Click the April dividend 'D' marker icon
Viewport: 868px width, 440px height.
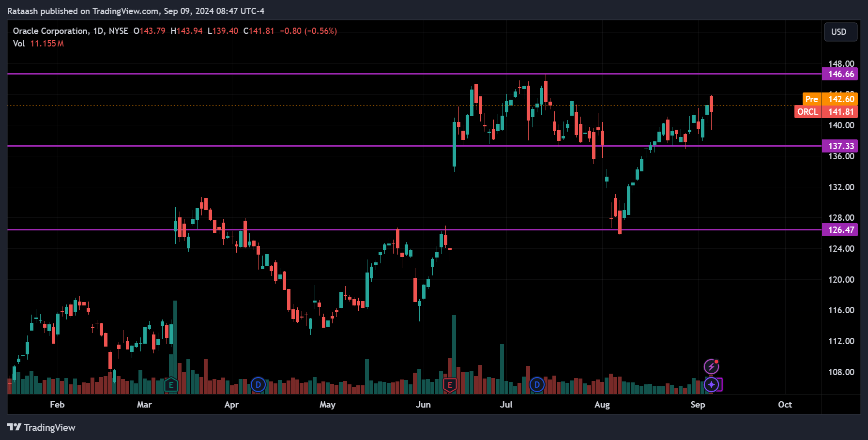[x=258, y=385]
